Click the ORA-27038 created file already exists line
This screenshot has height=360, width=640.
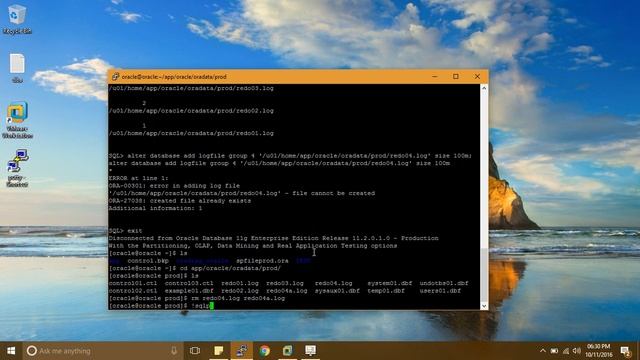tap(180, 201)
